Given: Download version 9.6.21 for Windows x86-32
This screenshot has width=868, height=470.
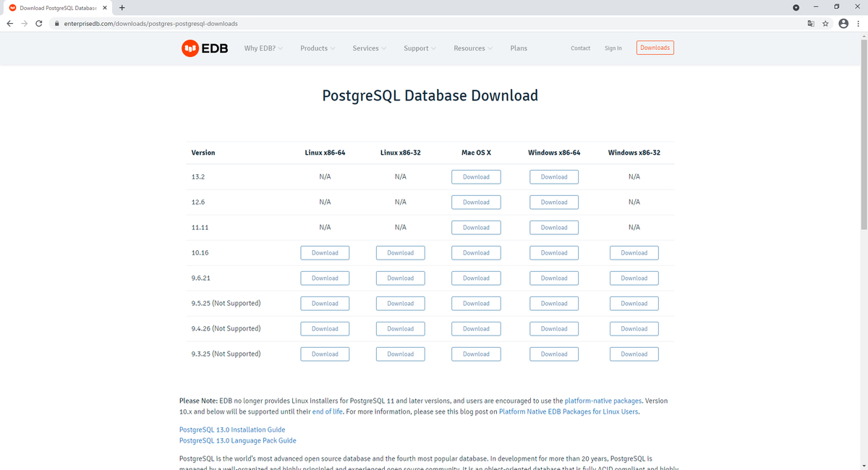Looking at the screenshot, I should pyautogui.click(x=634, y=278).
